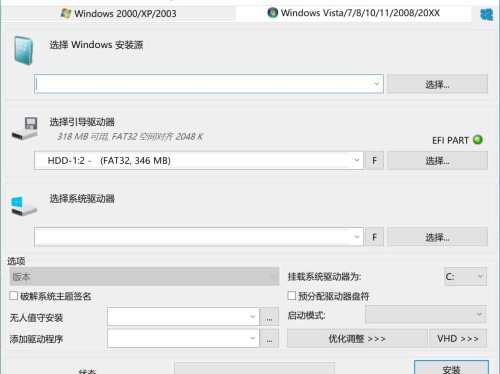This screenshot has height=374, width=500.
Task: Click the boot drive floppy disk icon
Action: pyautogui.click(x=24, y=128)
